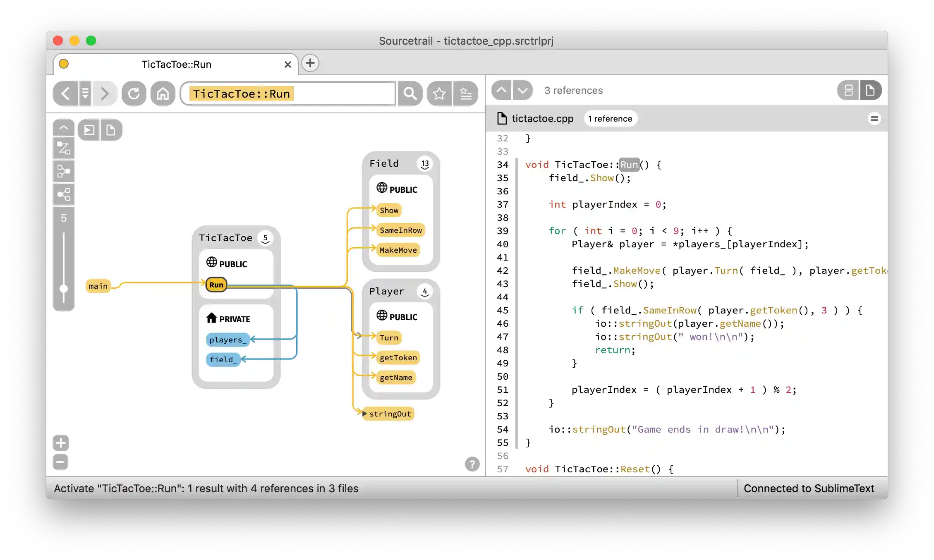Show the help question mark in the graph
Image resolution: width=934 pixels, height=560 pixels.
coord(472,464)
